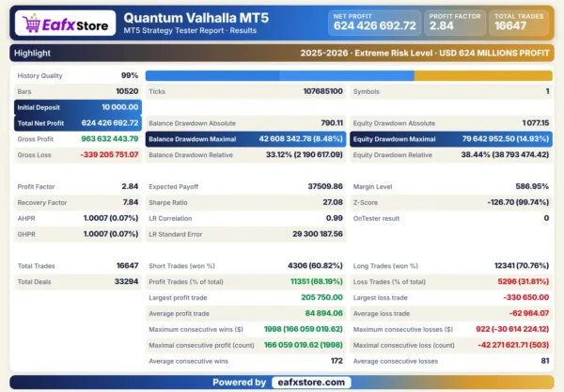The height and width of the screenshot is (392, 564).
Task: Select Short Trades value 4306 (60.82%)
Action: click(315, 265)
